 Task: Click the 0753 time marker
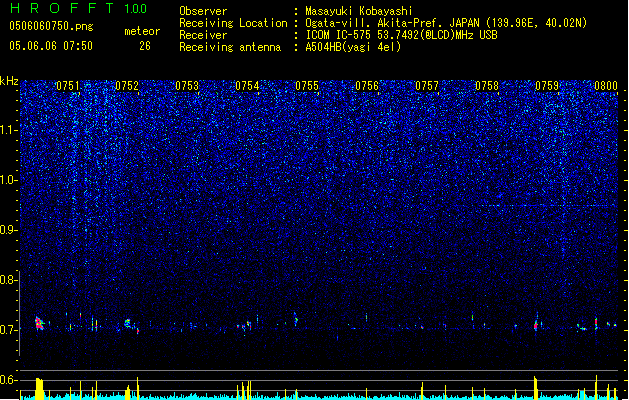point(187,86)
